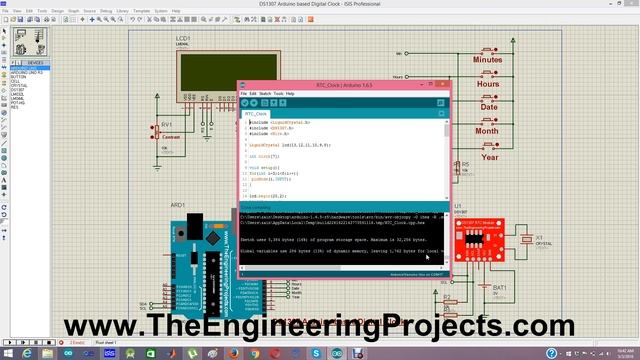
Task: Save the ISIS design with the floppy icon
Action: coord(20,20)
